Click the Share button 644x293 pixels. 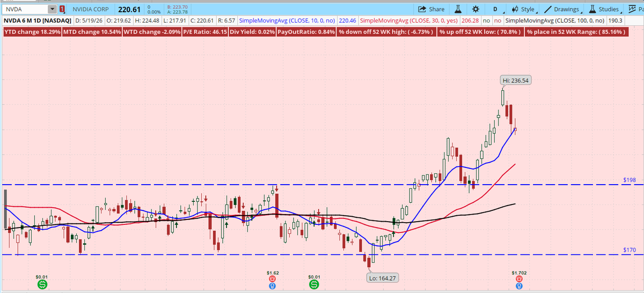431,9
